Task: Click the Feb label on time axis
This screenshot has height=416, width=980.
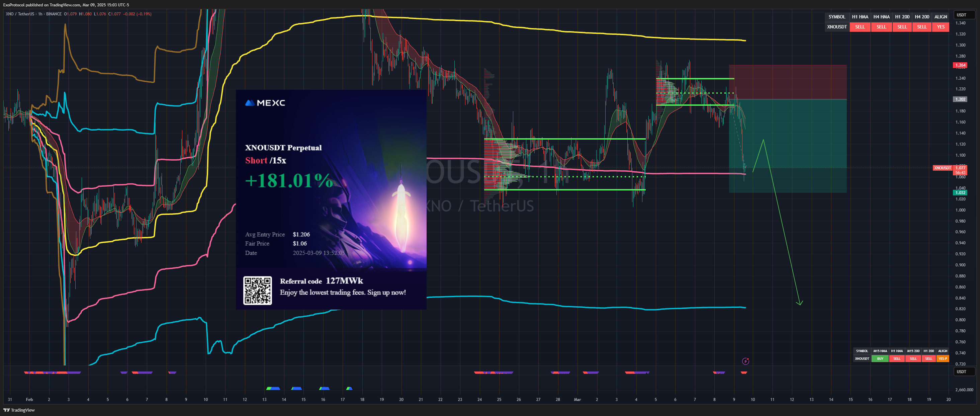Action: (x=29, y=400)
